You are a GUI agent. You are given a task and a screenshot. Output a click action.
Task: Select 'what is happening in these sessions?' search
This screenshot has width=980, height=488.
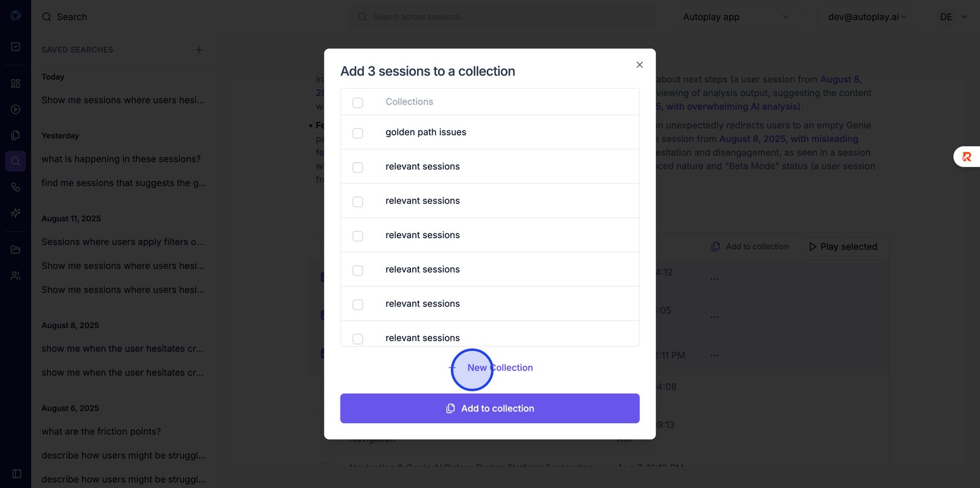pyautogui.click(x=121, y=159)
